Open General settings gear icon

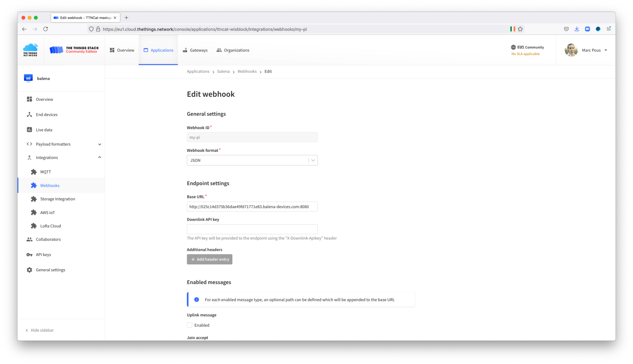(29, 270)
